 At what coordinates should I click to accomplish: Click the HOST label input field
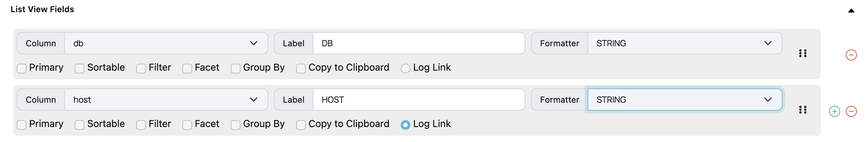tap(419, 100)
